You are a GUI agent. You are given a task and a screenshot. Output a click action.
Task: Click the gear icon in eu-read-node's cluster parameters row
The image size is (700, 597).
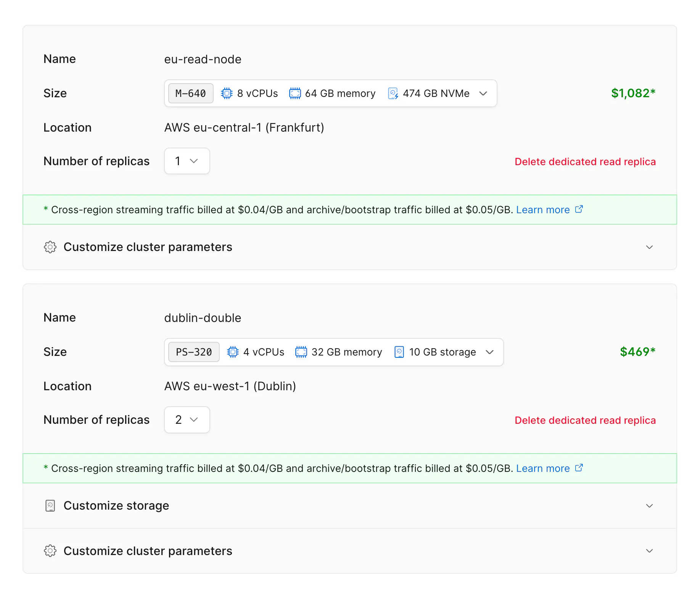pos(50,247)
